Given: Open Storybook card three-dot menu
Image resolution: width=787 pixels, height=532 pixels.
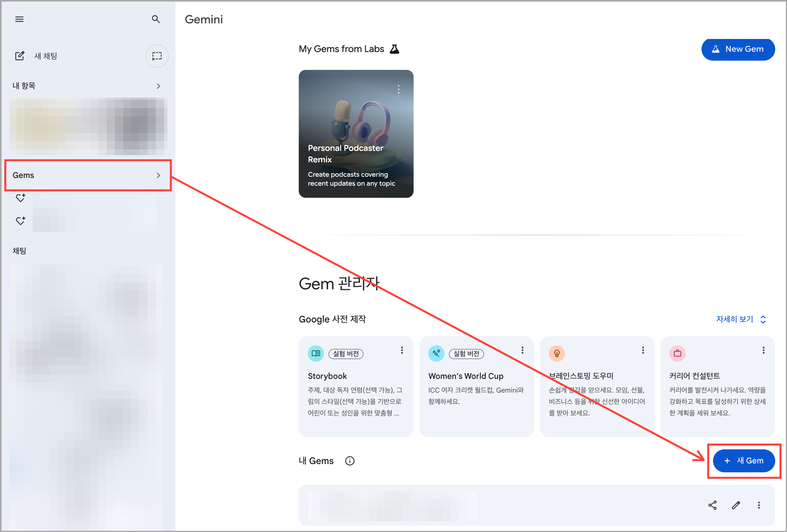Looking at the screenshot, I should (x=402, y=350).
